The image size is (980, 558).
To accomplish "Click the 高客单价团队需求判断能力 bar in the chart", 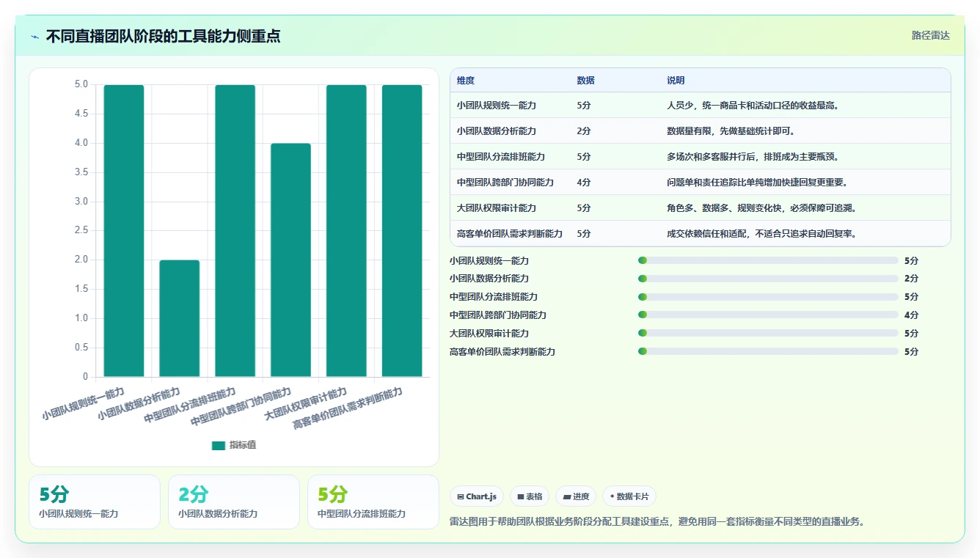I will pyautogui.click(x=402, y=231).
